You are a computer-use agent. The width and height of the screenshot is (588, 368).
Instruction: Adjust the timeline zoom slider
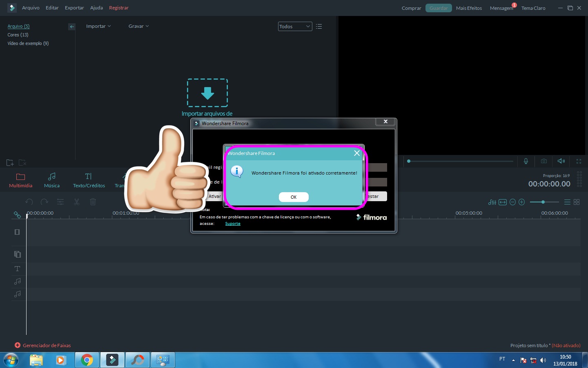coord(544,202)
